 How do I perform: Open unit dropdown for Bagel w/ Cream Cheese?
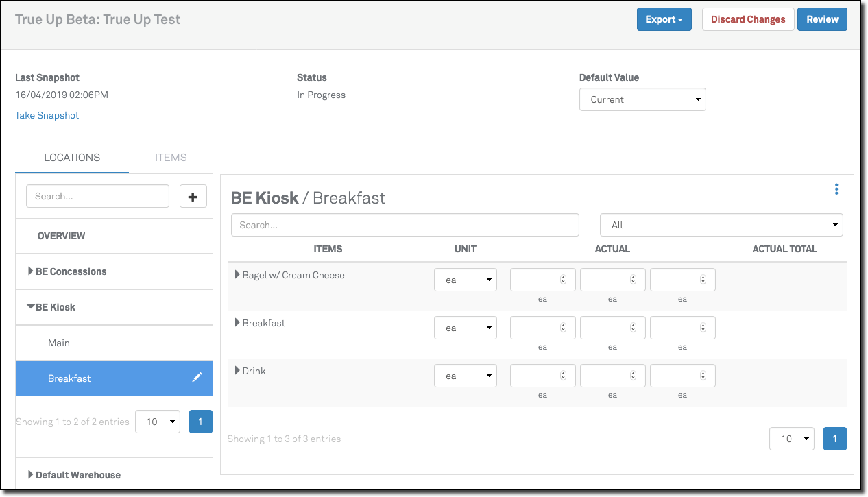click(466, 280)
